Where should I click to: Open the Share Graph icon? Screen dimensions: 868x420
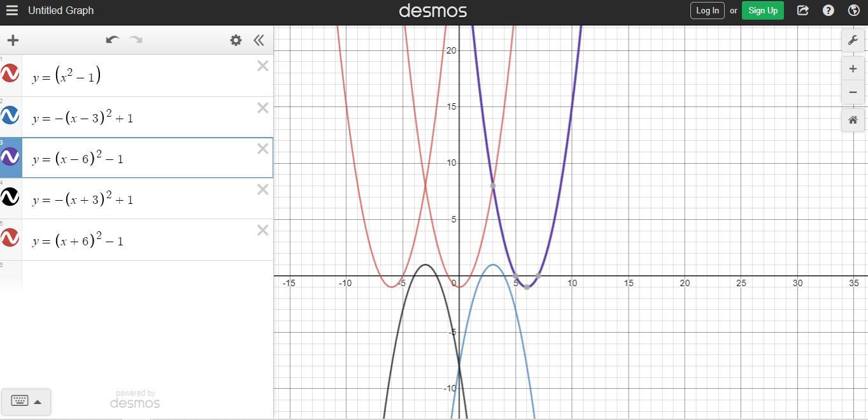pyautogui.click(x=803, y=10)
